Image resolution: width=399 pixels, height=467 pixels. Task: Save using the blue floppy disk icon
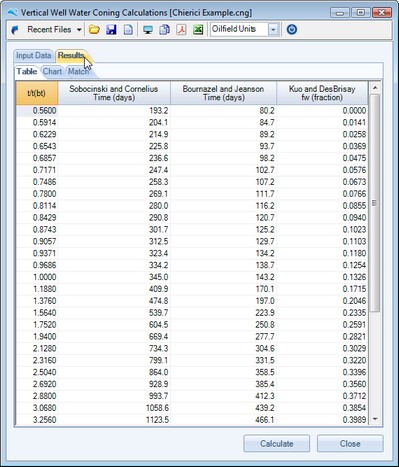click(111, 30)
